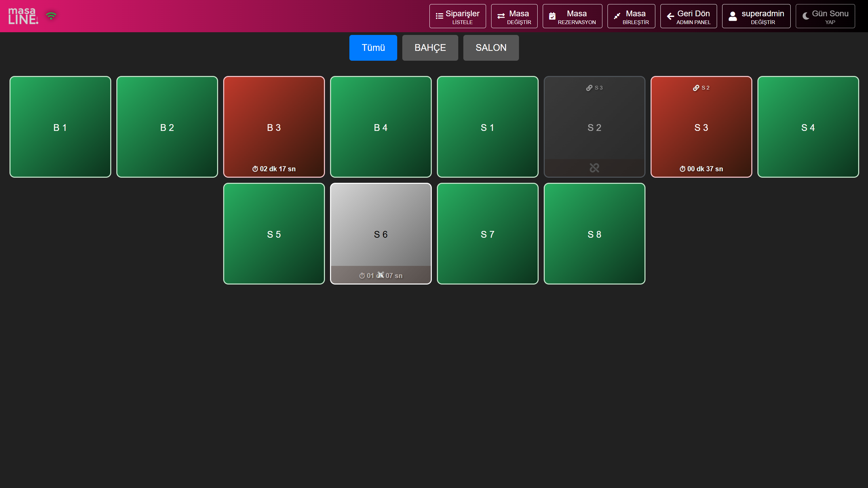868x488 pixels.
Task: Switch to the BAHÇE area tab
Action: tap(430, 48)
